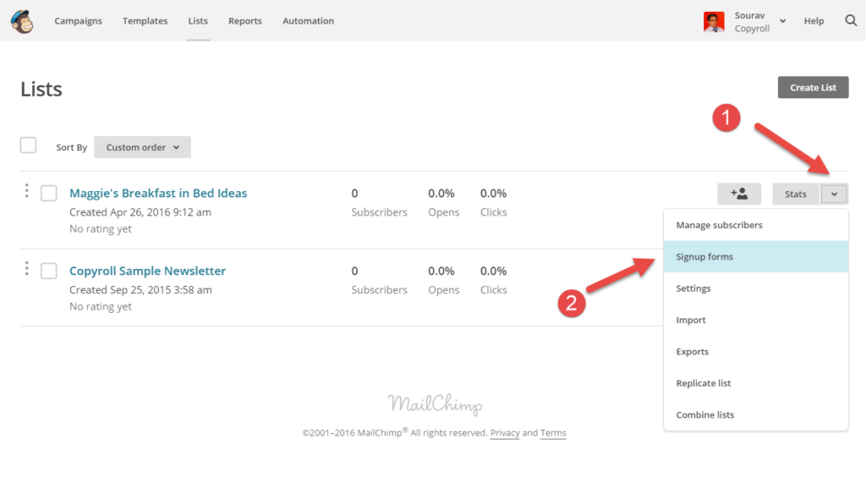The height and width of the screenshot is (504, 866).
Task: Click the Create List button
Action: click(813, 87)
